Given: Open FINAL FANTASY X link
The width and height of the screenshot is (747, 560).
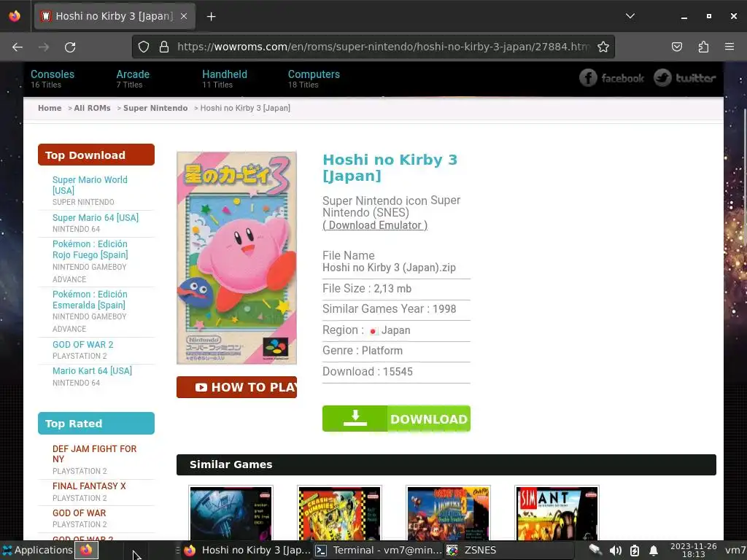Looking at the screenshot, I should point(89,486).
